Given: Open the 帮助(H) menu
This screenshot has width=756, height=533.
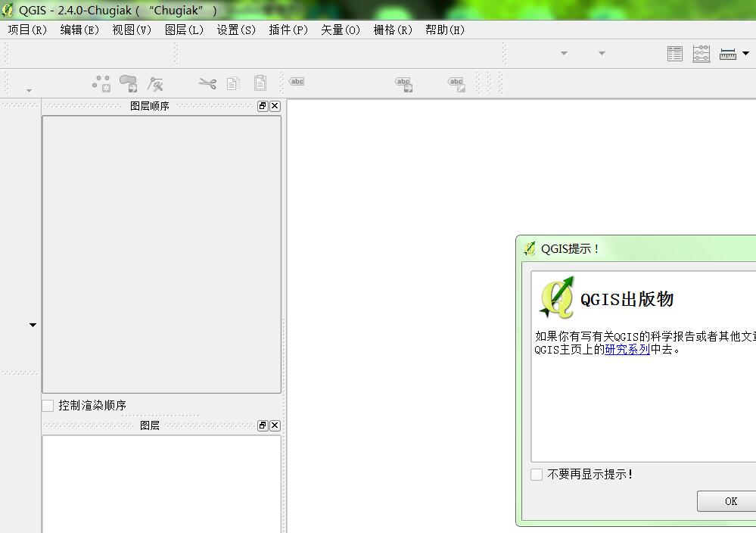Looking at the screenshot, I should [x=444, y=30].
